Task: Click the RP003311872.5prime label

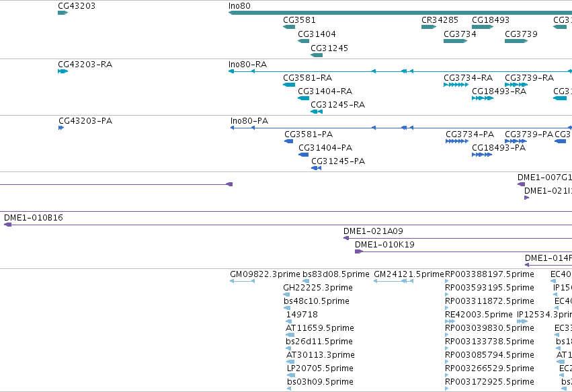Action: pos(489,301)
